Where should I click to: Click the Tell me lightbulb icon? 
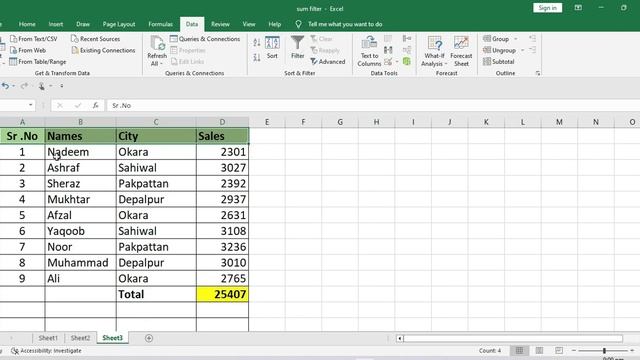pos(298,24)
